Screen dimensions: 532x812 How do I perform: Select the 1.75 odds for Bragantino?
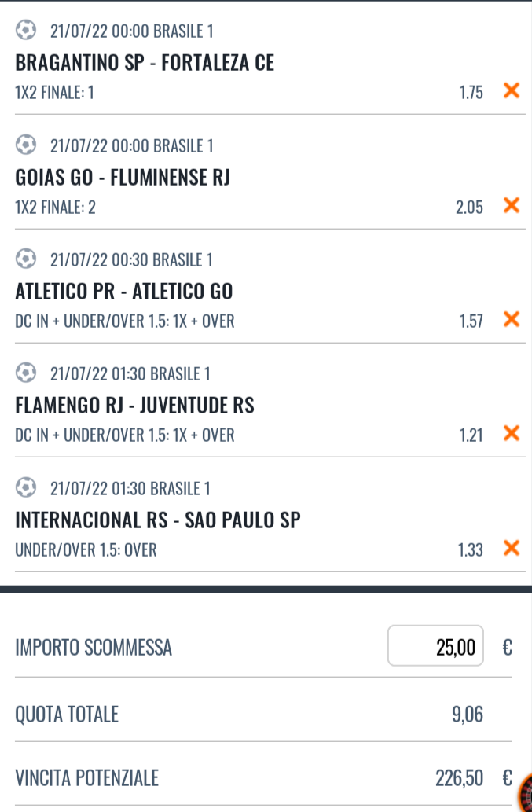tap(471, 93)
